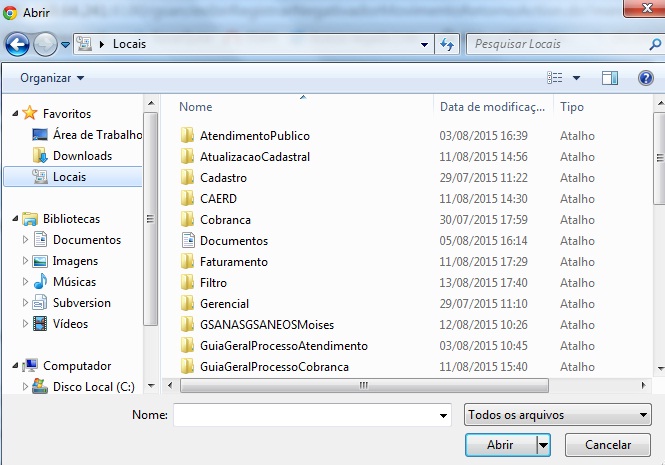665x465 pixels.
Task: Collapse the Favoritos group
Action: point(15,113)
